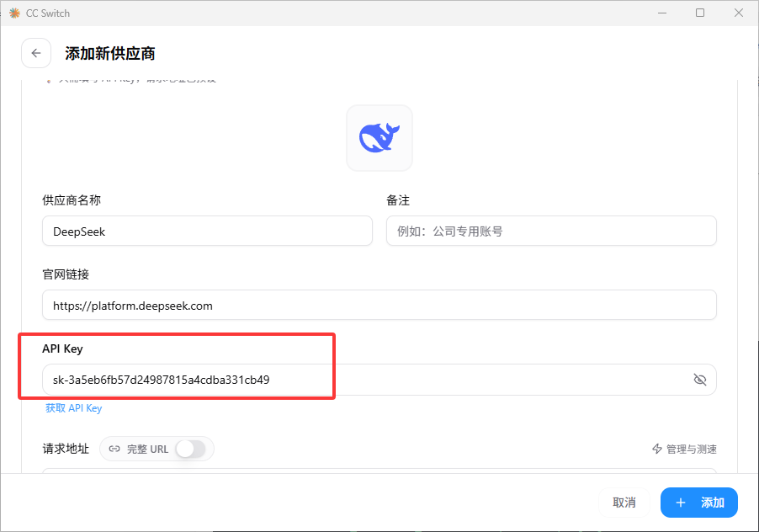Click the 添加新供应商 heading text

coord(110,53)
